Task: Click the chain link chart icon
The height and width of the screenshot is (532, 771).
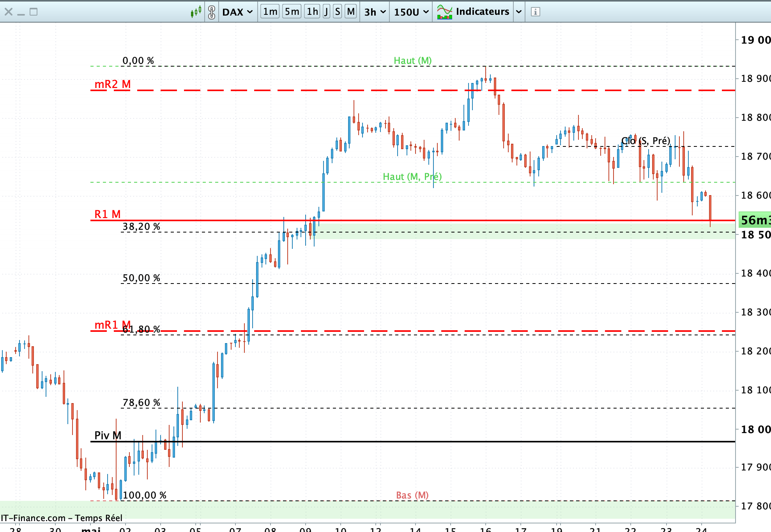Action: coord(212,12)
